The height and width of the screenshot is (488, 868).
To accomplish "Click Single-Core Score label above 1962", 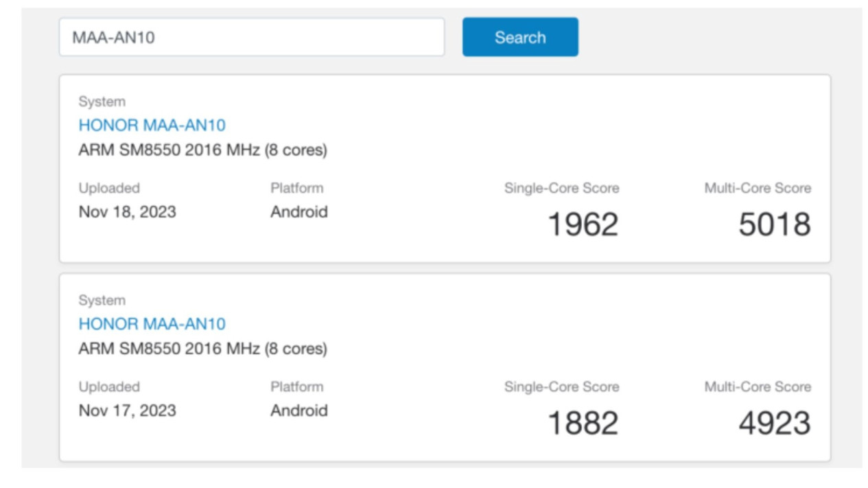I will (x=561, y=188).
